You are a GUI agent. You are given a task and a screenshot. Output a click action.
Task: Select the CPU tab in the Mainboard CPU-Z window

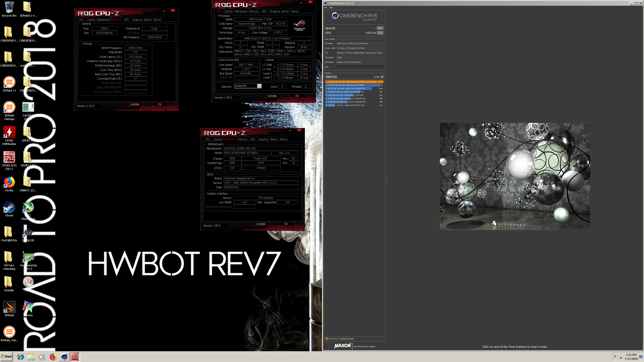click(x=207, y=139)
